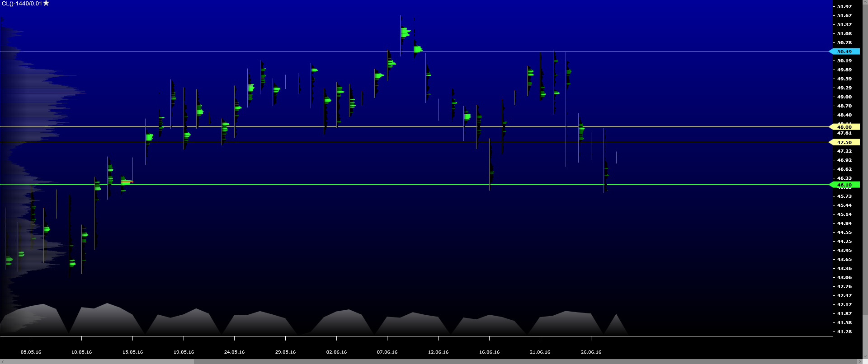This screenshot has width=868, height=364.
Task: Click the 05.05.16 date label
Action: pos(31,352)
